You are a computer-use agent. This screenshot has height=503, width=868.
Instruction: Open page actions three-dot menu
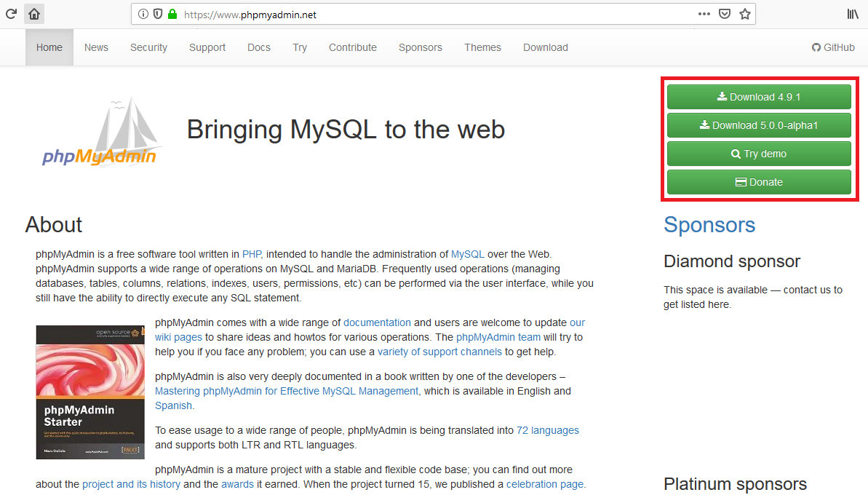pyautogui.click(x=704, y=14)
